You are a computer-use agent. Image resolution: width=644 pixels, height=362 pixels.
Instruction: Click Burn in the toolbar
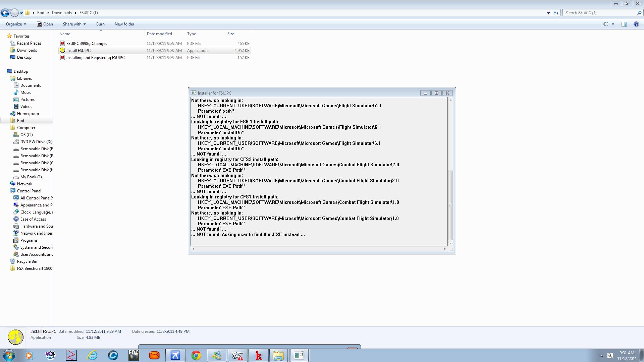pos(100,24)
